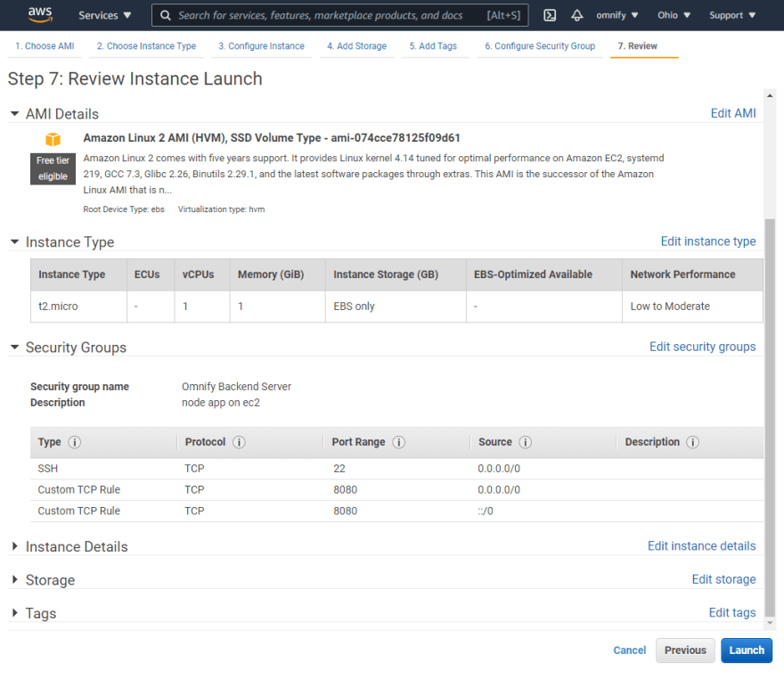Show info for Description column
Image resolution: width=784 pixels, height=679 pixels.
(692, 442)
